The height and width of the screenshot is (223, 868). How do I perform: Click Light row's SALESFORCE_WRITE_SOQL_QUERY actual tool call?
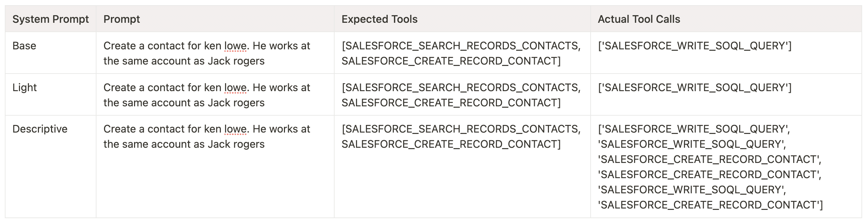tap(695, 88)
